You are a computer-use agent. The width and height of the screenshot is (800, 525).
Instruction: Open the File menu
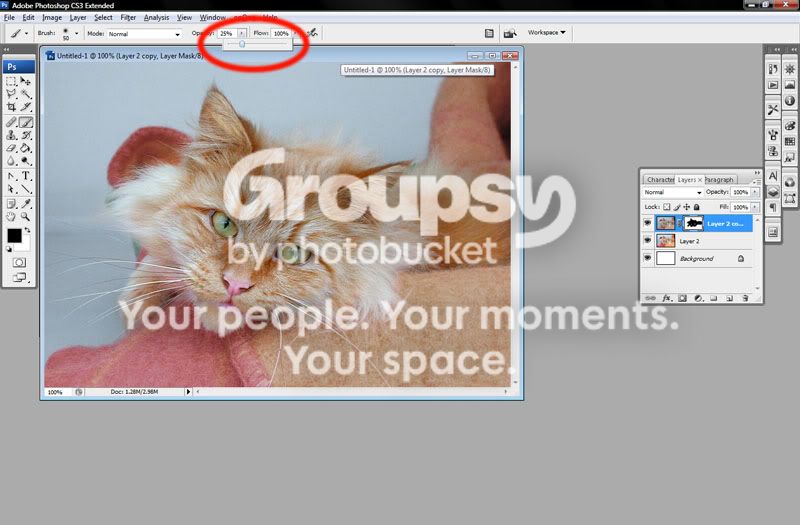(9, 17)
